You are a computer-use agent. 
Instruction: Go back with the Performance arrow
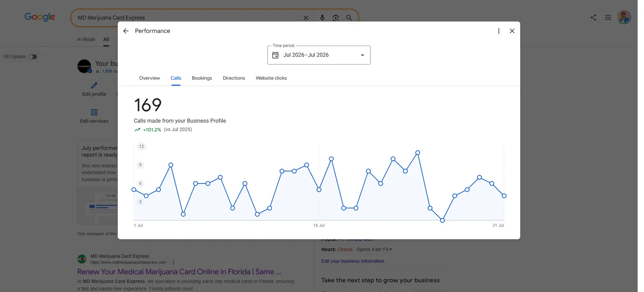coord(126,31)
